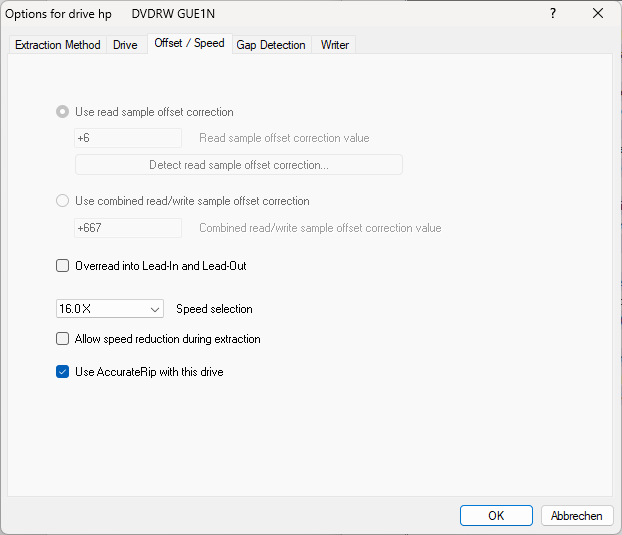Close the drive options dialog window

pyautogui.click(x=598, y=14)
